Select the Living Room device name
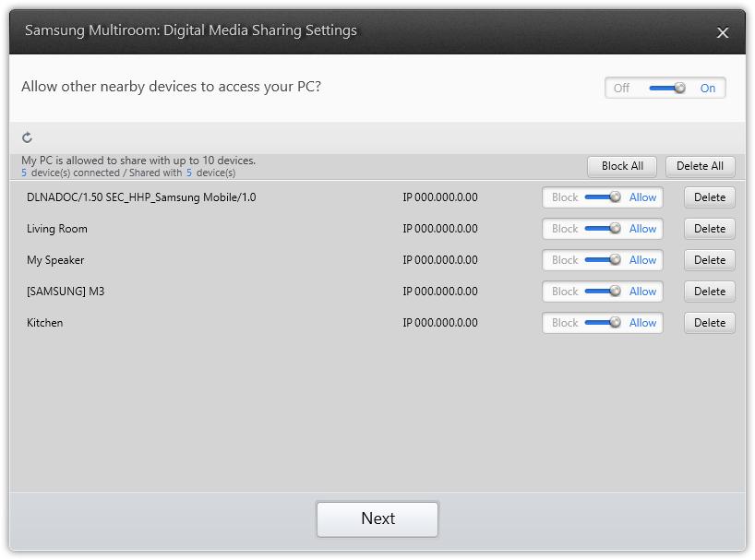This screenshot has height=560, width=755. tap(57, 229)
